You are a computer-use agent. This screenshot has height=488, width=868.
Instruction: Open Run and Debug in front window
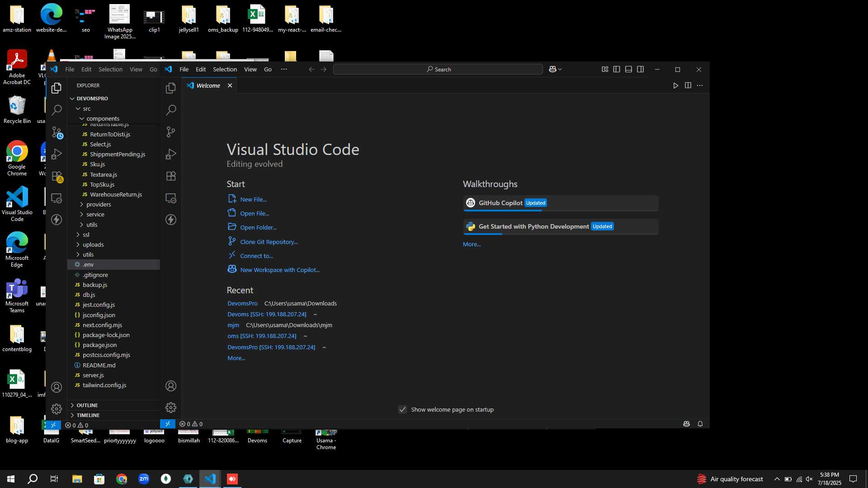pyautogui.click(x=170, y=154)
